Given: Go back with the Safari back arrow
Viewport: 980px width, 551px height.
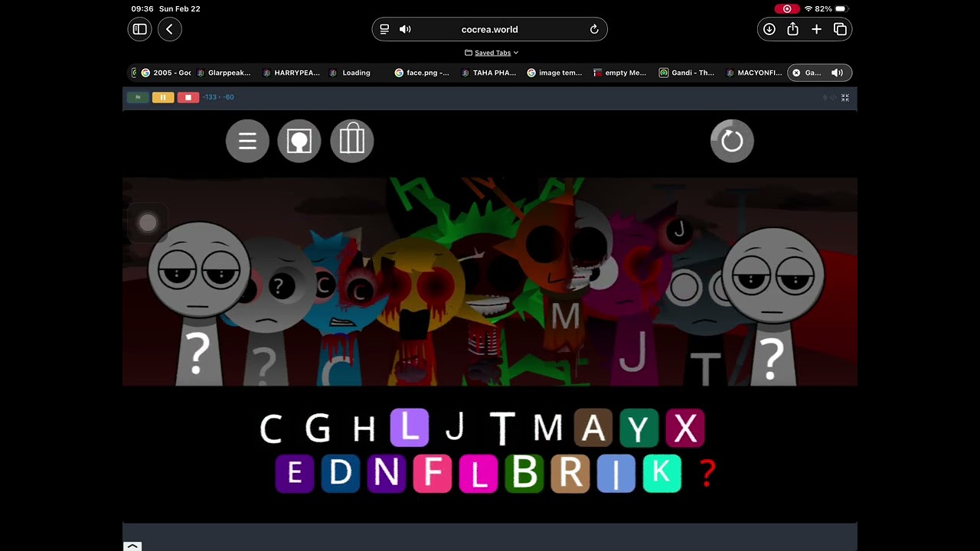Looking at the screenshot, I should point(169,29).
